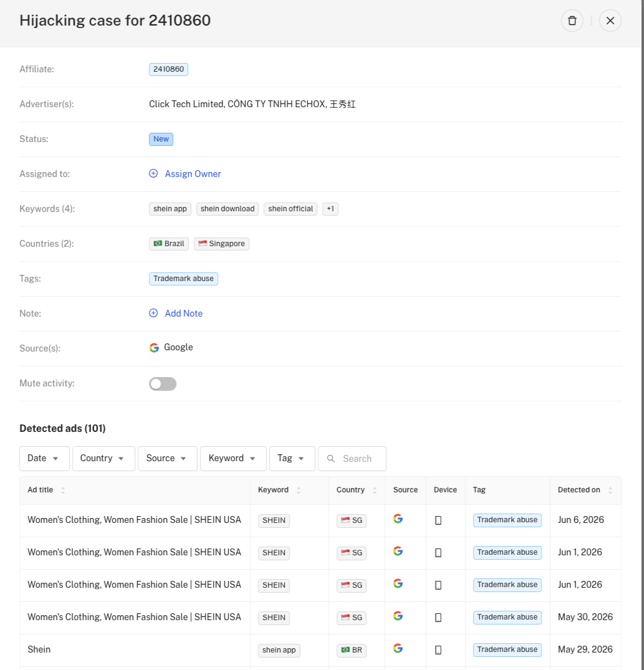Open the Tag filter dropdown
Image resolution: width=644 pixels, height=670 pixels.
292,459
